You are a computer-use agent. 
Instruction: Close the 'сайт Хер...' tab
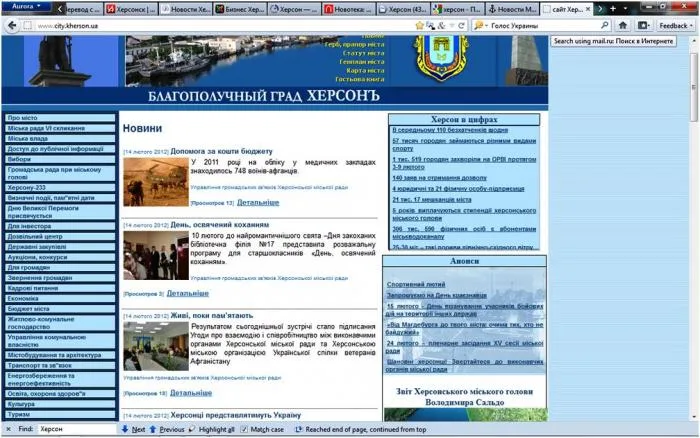[588, 8]
